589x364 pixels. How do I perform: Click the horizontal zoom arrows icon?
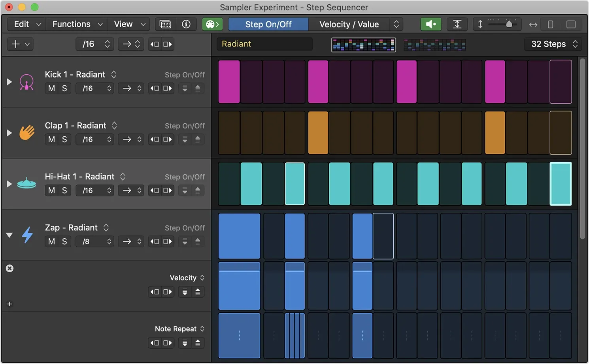click(x=533, y=25)
